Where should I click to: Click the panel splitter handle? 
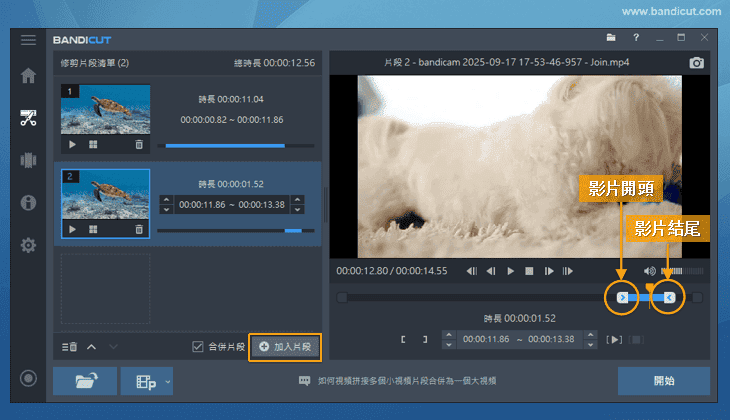(x=325, y=205)
